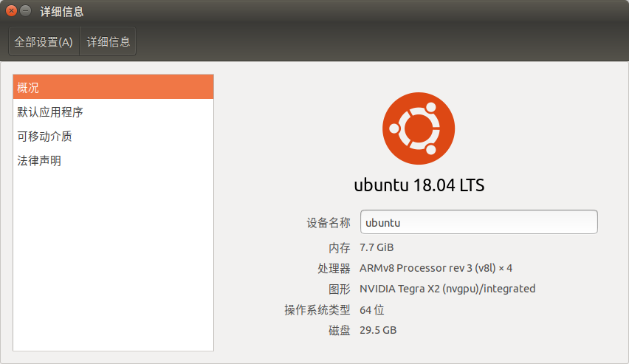629x364 pixels.
Task: Click the 详细信息 toolbar button
Action: (x=109, y=41)
